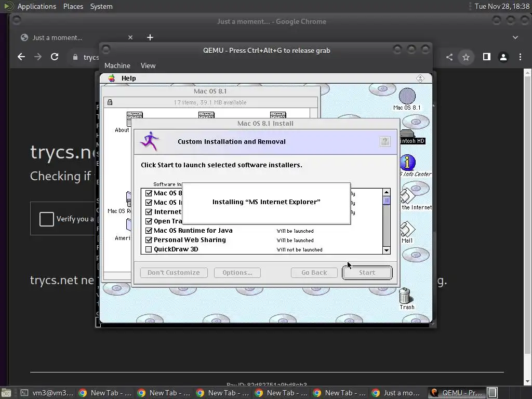Click the Go Back button
This screenshot has height=399, width=532.
click(x=314, y=272)
